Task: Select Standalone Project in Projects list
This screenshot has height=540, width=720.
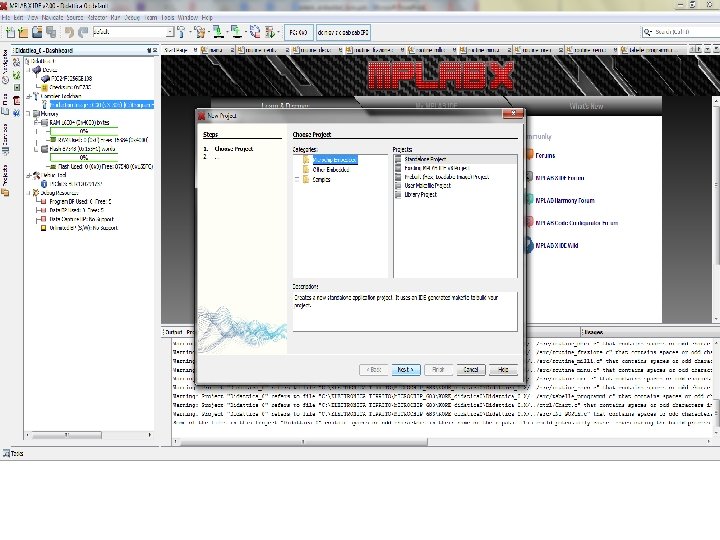Action: coord(425,159)
